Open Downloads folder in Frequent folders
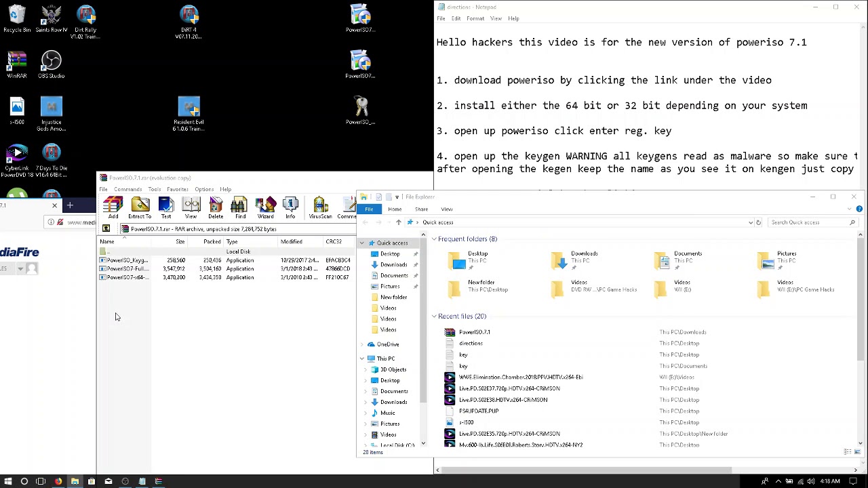Image resolution: width=868 pixels, height=488 pixels. [580, 260]
